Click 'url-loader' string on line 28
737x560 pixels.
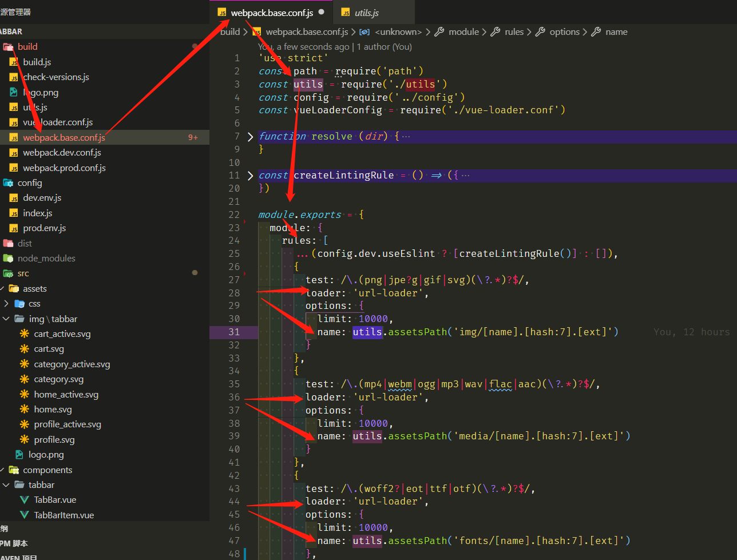(388, 293)
